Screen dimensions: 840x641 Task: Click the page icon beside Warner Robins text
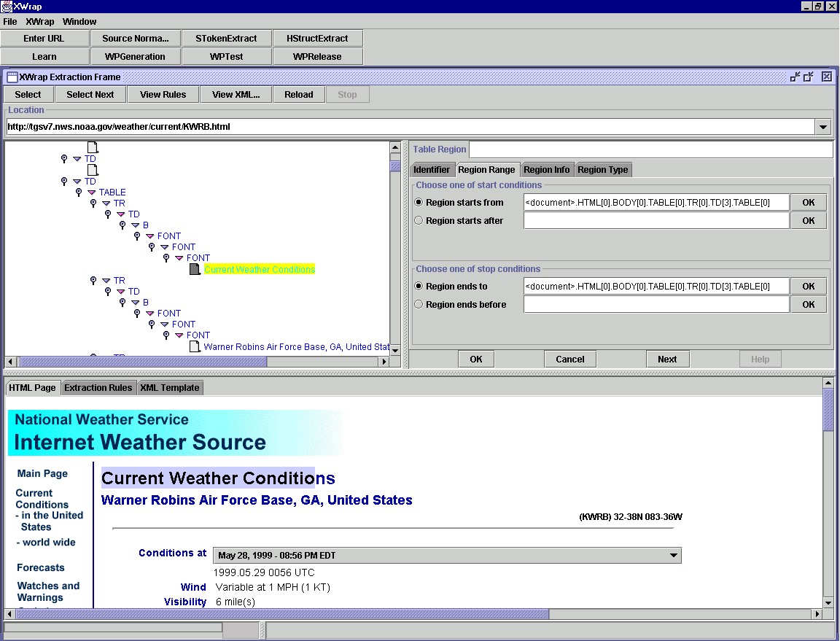[195, 347]
